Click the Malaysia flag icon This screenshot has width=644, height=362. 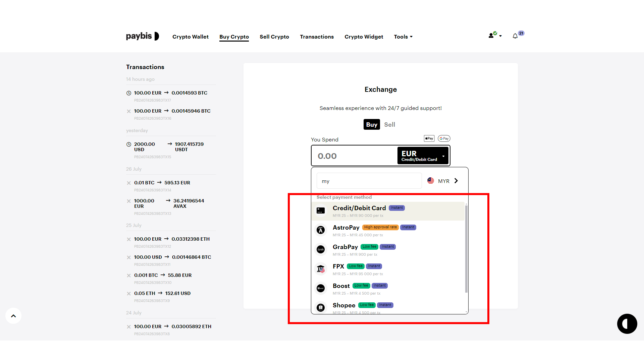431,181
